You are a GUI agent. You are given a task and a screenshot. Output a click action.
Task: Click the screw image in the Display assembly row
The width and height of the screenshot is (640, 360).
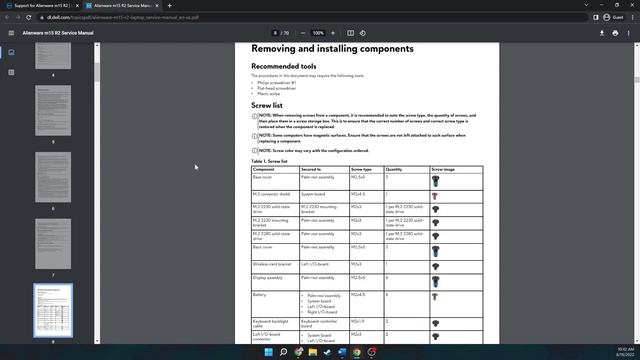coord(436,282)
